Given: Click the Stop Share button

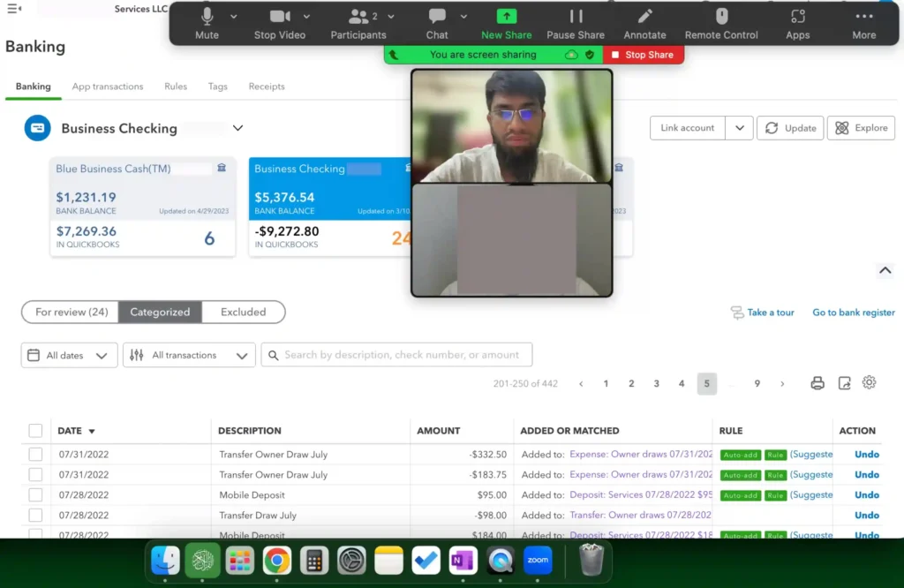Looking at the screenshot, I should pyautogui.click(x=643, y=55).
